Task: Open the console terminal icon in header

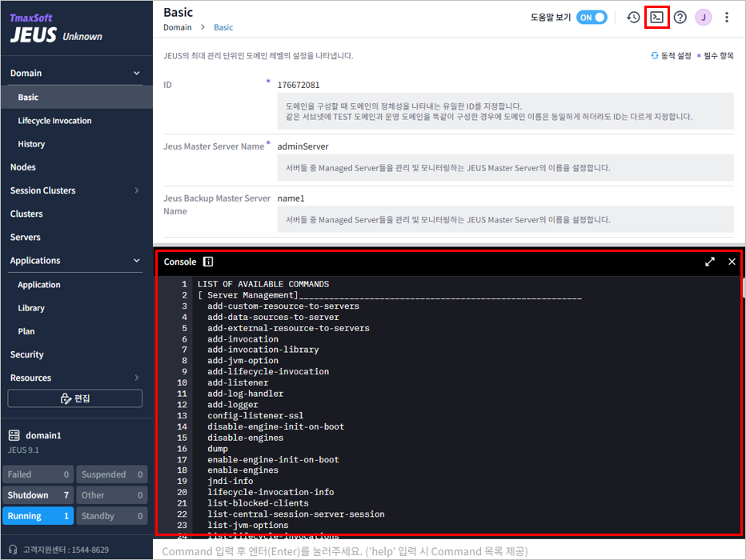Action: point(656,17)
